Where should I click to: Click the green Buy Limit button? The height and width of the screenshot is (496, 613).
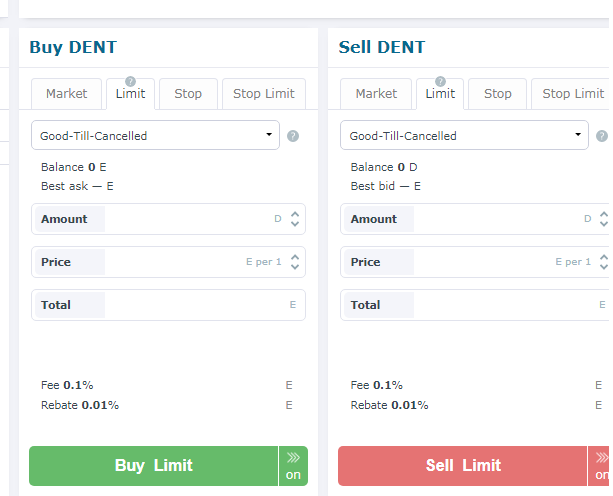(x=154, y=466)
